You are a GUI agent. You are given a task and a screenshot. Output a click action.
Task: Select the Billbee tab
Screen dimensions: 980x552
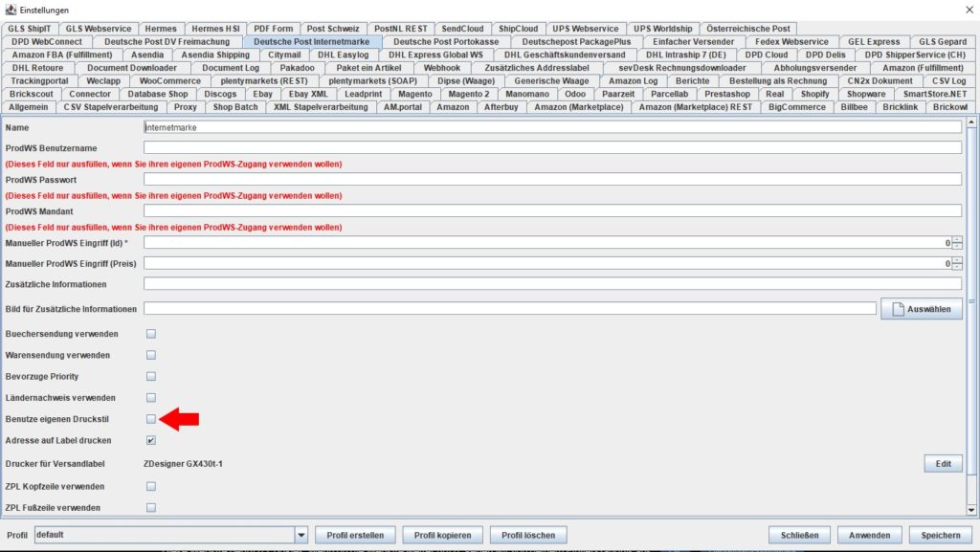pos(854,107)
